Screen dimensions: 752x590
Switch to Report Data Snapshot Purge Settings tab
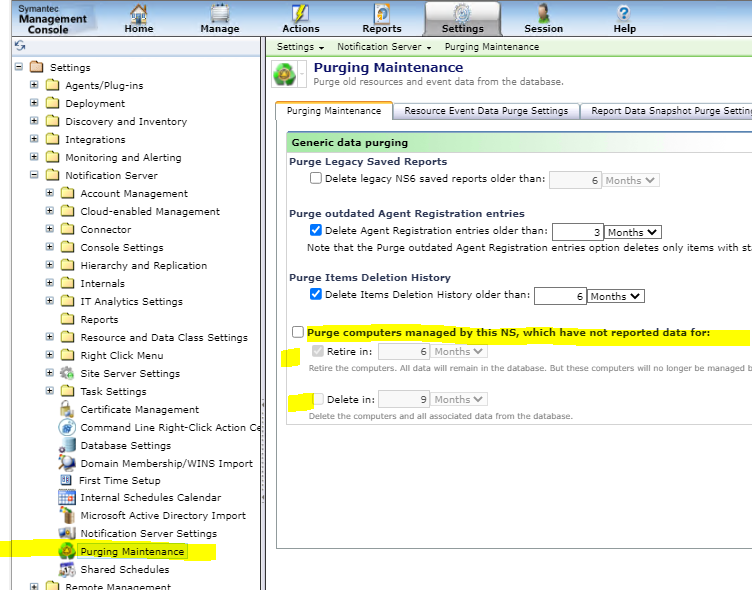(x=668, y=111)
